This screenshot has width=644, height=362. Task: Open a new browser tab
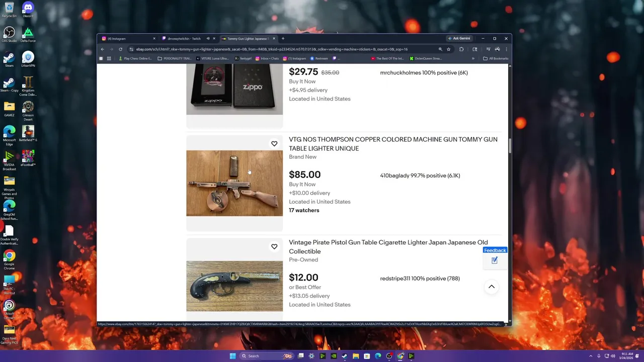point(283,39)
